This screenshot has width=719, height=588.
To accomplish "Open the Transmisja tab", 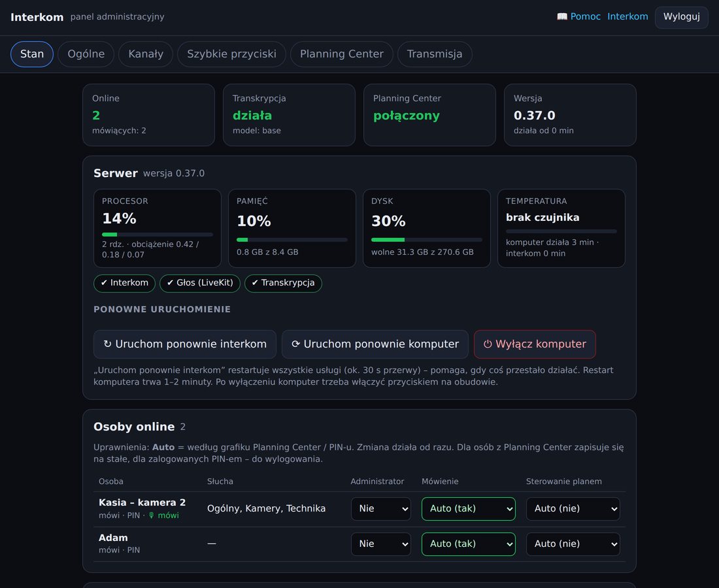I will click(435, 54).
